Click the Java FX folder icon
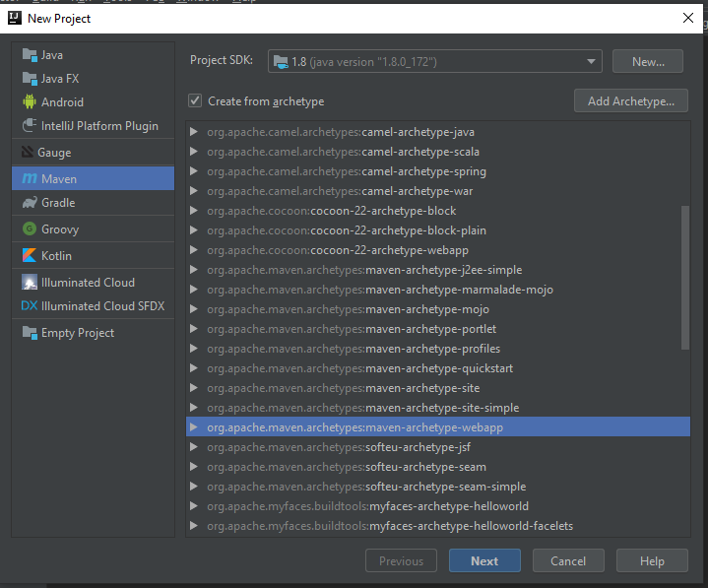Viewport: 708px width, 588px height. pos(30,79)
